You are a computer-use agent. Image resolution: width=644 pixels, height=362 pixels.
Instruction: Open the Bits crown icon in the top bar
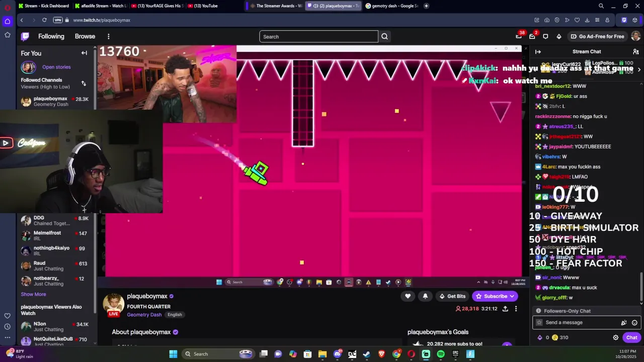[x=558, y=36]
